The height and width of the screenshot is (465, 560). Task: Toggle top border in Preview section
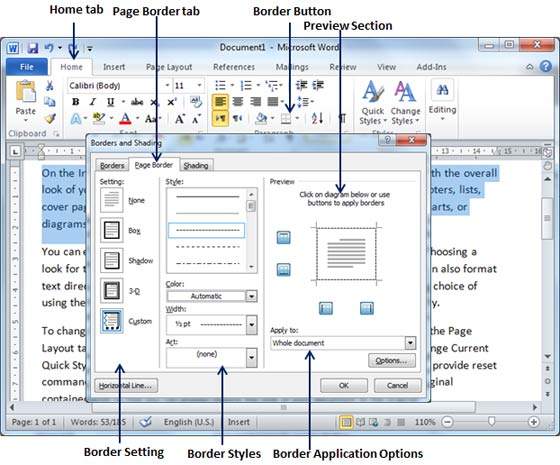(284, 238)
